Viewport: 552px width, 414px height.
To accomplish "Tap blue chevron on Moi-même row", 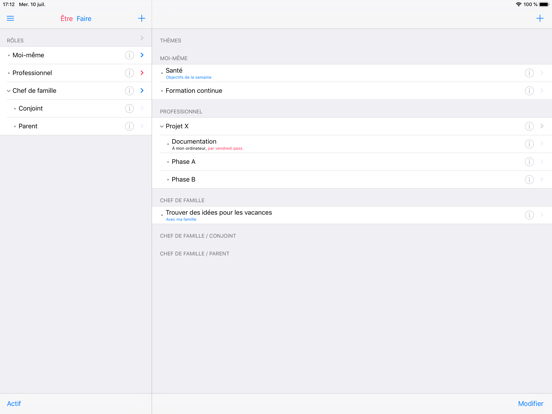I will [142, 55].
